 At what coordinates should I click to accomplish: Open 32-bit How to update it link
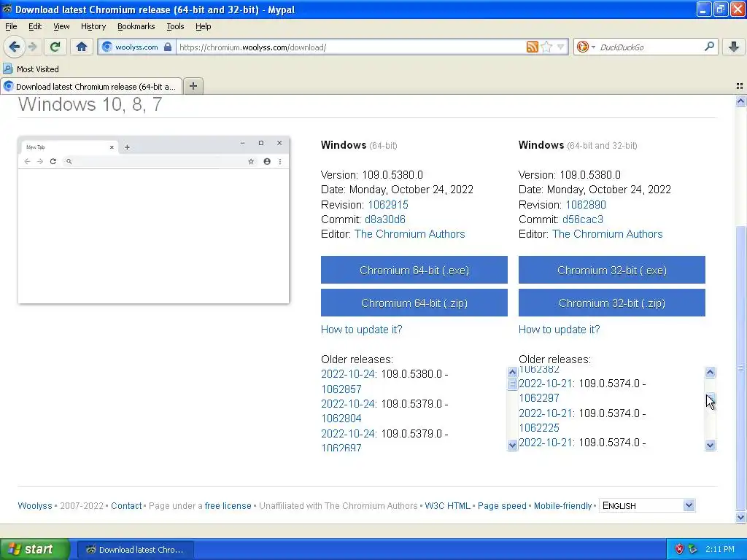click(560, 330)
